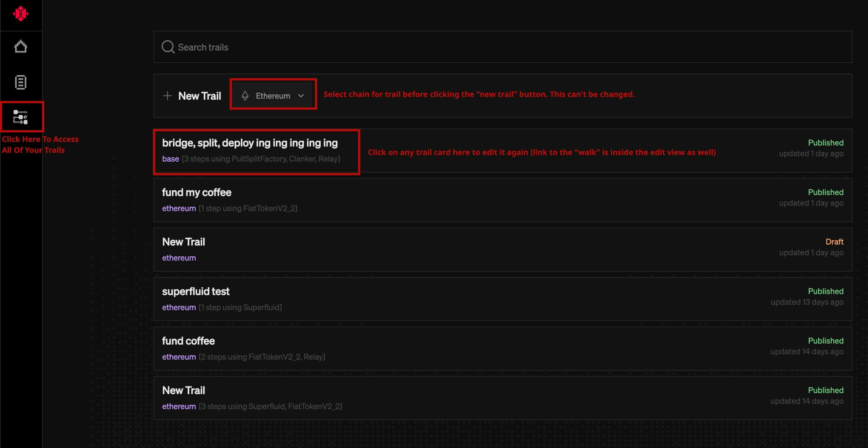The width and height of the screenshot is (868, 448).
Task: Click the New Trail button
Action: pos(200,96)
